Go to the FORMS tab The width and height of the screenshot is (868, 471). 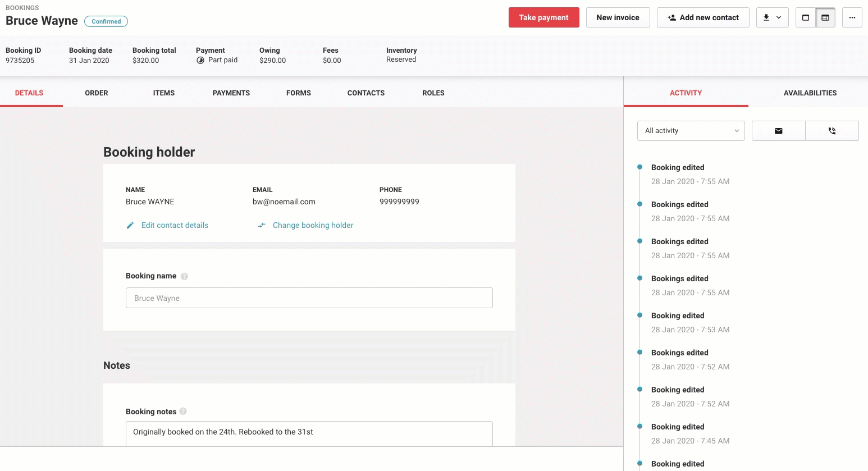click(299, 93)
